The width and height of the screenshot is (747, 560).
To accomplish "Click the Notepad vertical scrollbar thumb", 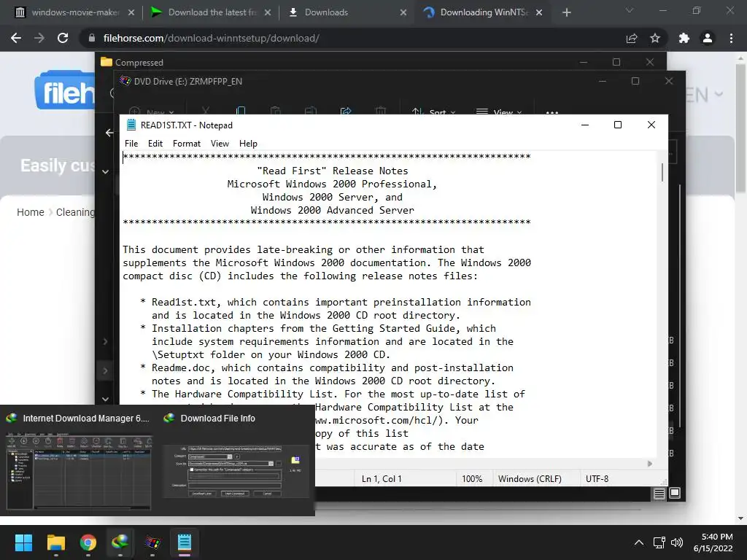I will [x=662, y=172].
